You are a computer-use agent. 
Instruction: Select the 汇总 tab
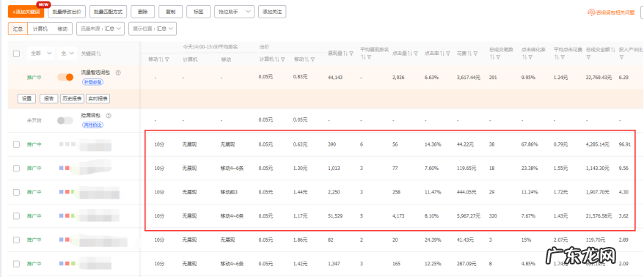tap(18, 29)
